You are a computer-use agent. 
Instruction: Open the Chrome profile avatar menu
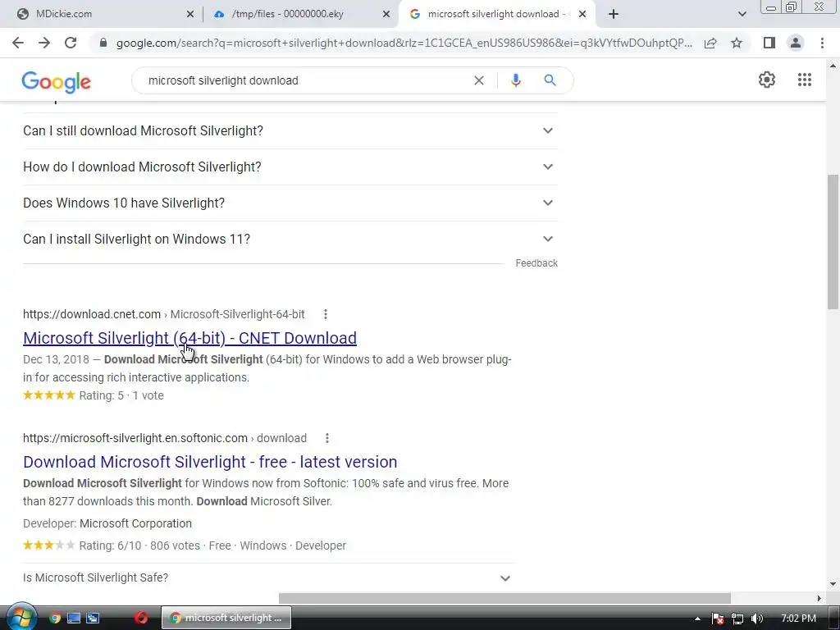click(796, 43)
